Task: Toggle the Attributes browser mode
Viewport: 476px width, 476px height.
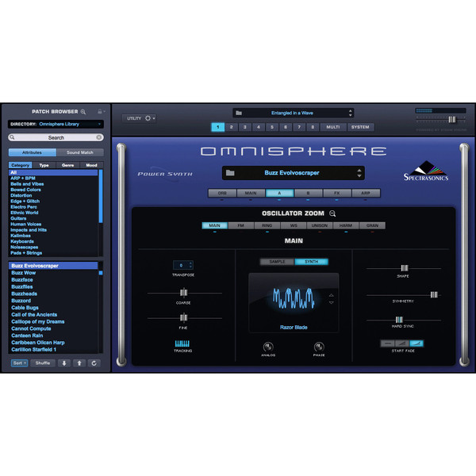Action: tap(33, 152)
